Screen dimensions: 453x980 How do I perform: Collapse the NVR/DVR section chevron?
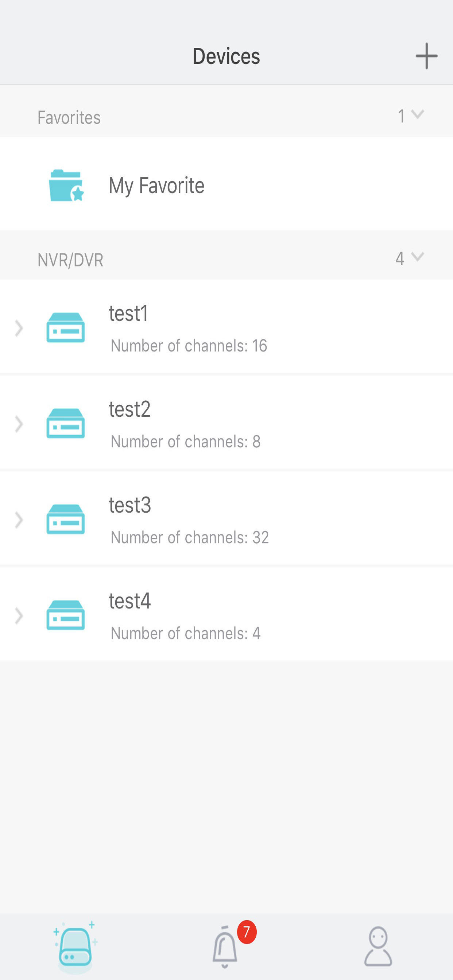(418, 257)
